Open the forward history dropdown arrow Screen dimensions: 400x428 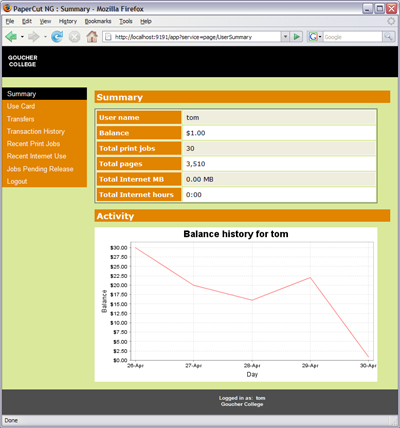45,37
